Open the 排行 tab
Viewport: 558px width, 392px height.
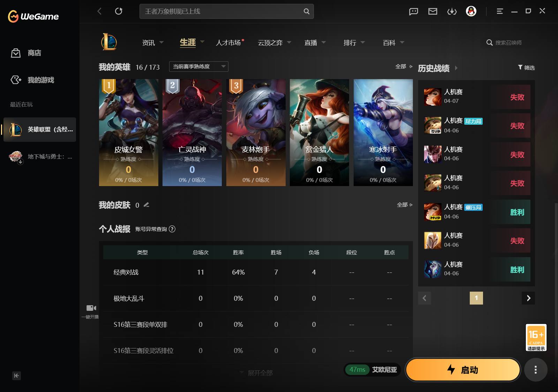tap(350, 43)
